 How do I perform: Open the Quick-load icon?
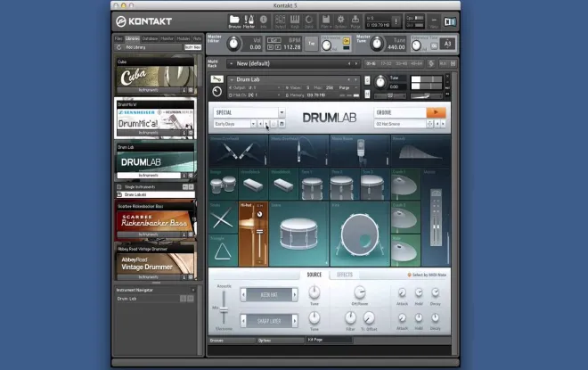coord(308,21)
